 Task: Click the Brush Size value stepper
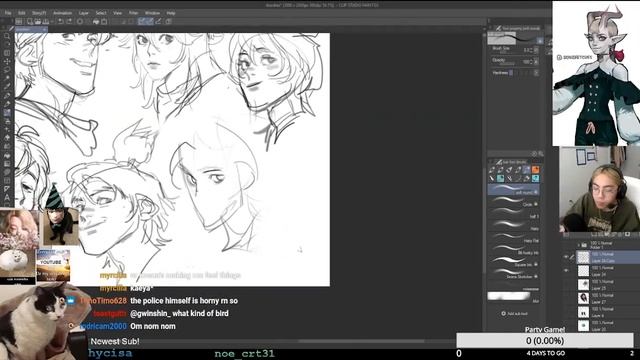[531, 50]
